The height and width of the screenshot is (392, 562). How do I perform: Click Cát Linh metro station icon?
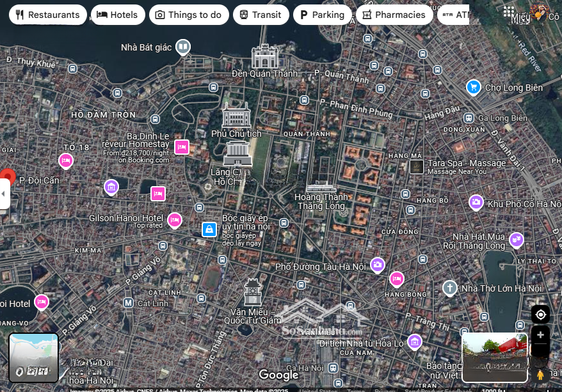click(128, 303)
